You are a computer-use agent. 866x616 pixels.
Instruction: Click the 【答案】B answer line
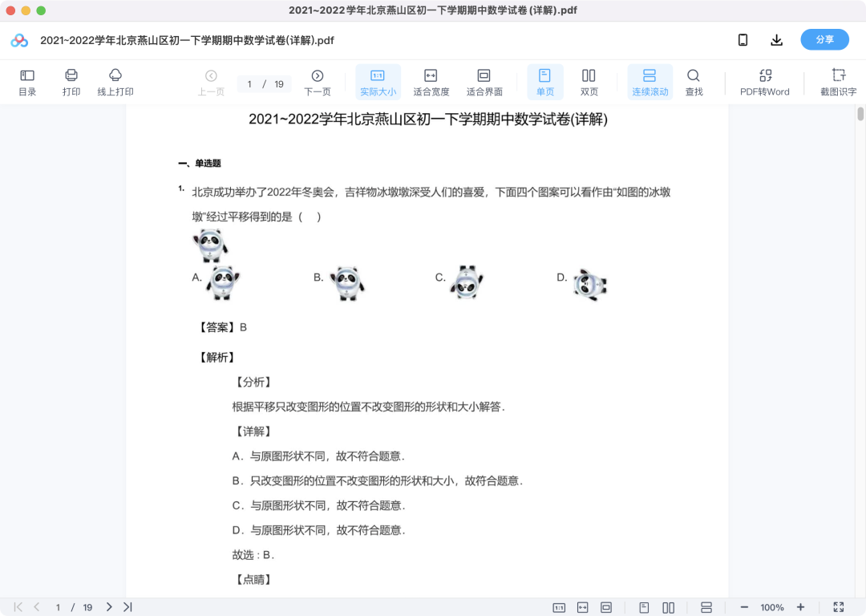[x=222, y=327]
